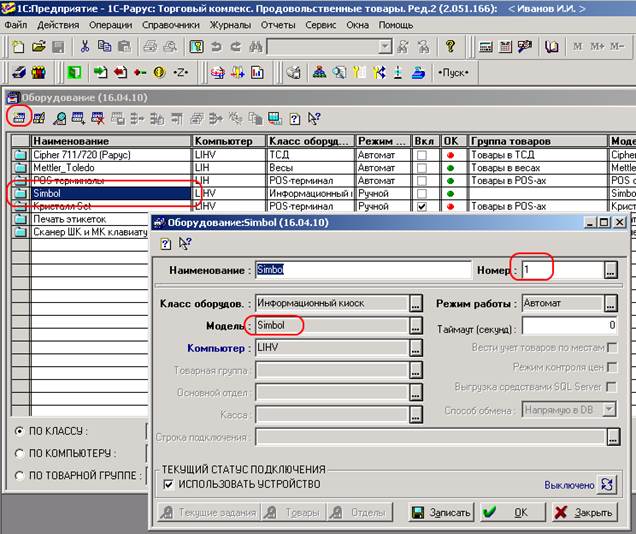Screen dimensions: 636x534
Task: Open the Класс оборудования selection button
Action: 416,303
